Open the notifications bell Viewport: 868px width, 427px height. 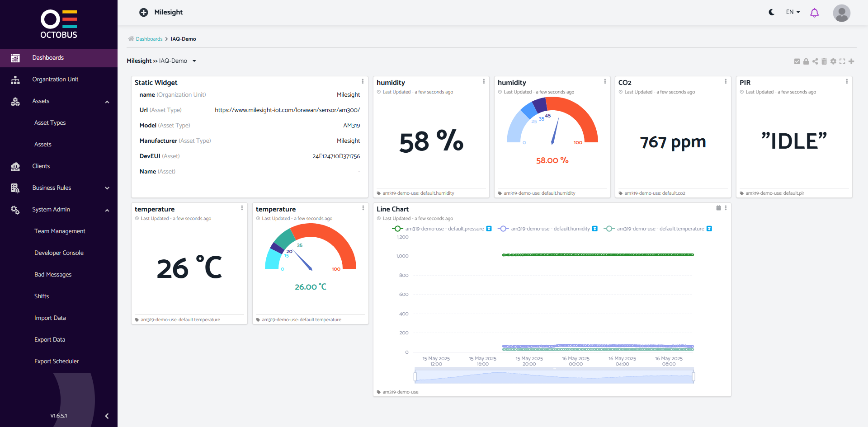coord(814,13)
